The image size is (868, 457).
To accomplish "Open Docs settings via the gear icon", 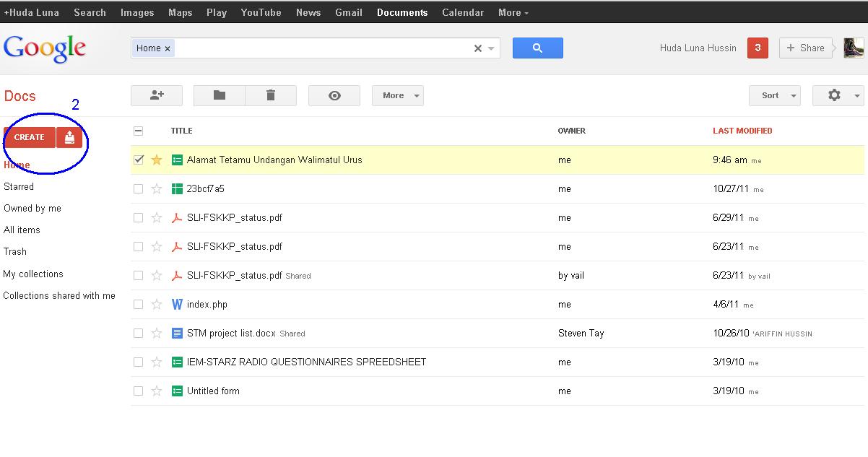I will tap(835, 95).
